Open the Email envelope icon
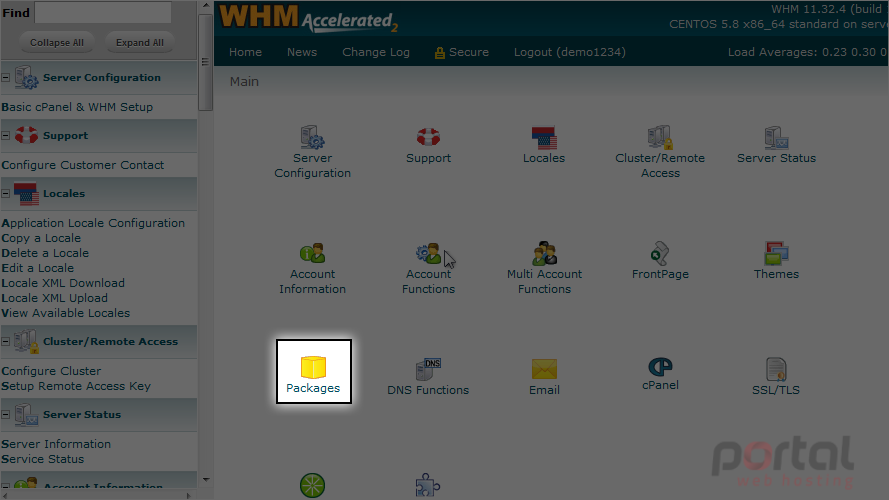The height and width of the screenshot is (500, 889). pos(544,369)
